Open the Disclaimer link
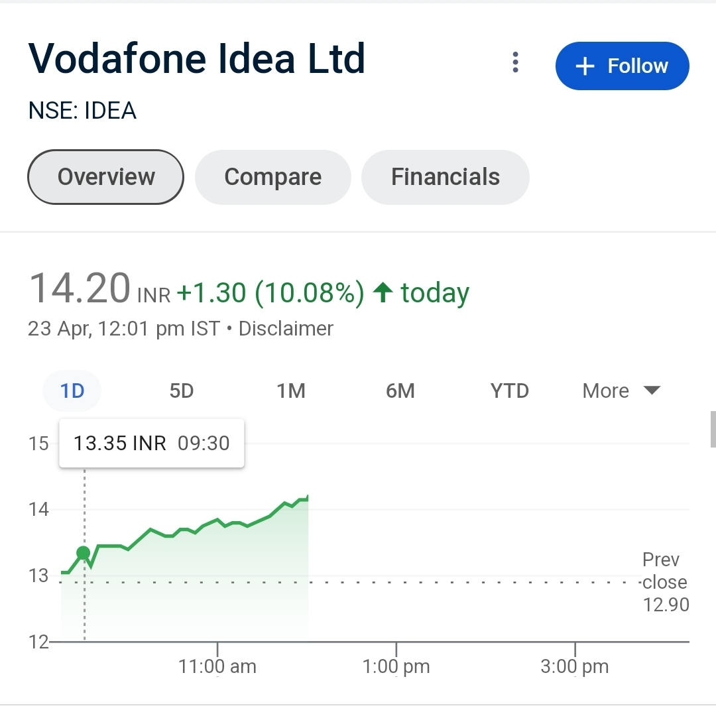 [x=286, y=329]
